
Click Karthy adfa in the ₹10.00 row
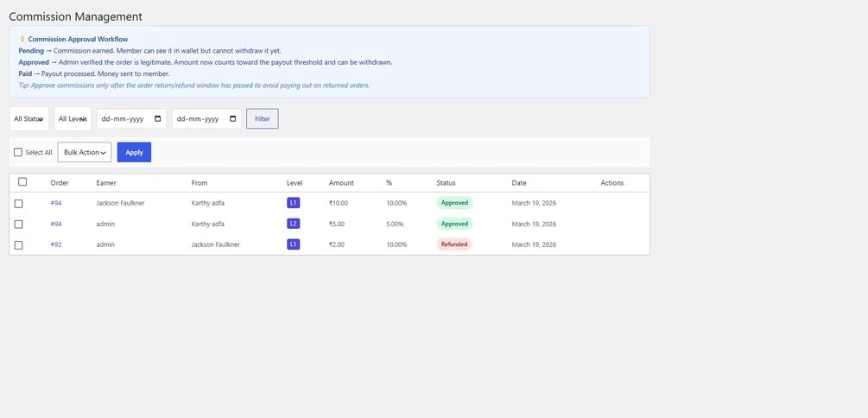pyautogui.click(x=207, y=203)
